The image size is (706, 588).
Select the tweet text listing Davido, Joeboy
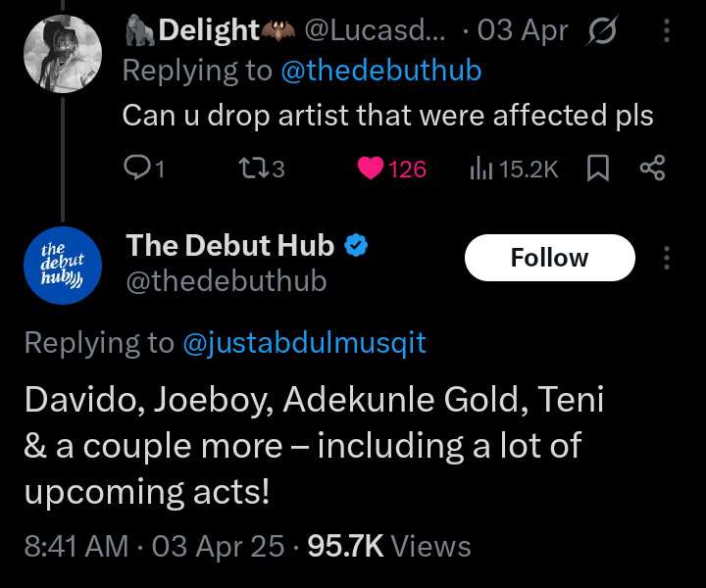coord(314,446)
